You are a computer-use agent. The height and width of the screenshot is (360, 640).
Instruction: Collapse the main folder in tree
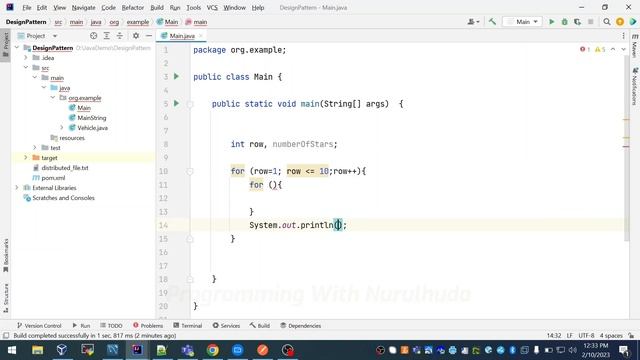coord(35,78)
